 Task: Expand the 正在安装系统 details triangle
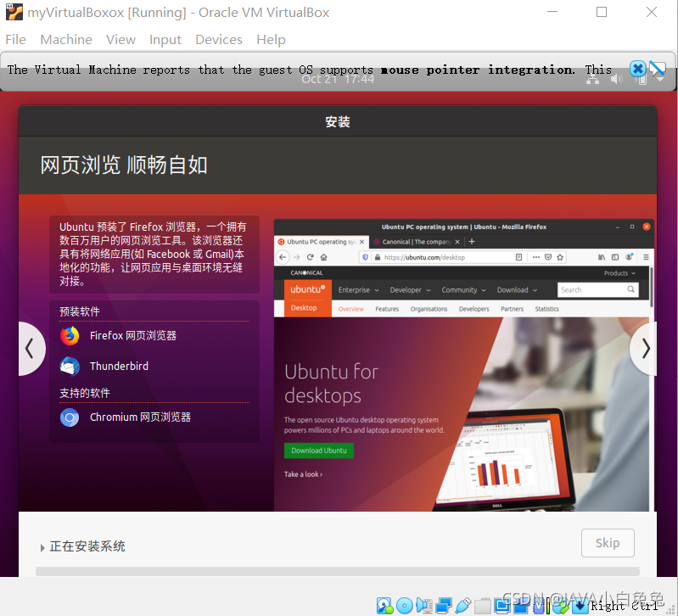(42, 548)
